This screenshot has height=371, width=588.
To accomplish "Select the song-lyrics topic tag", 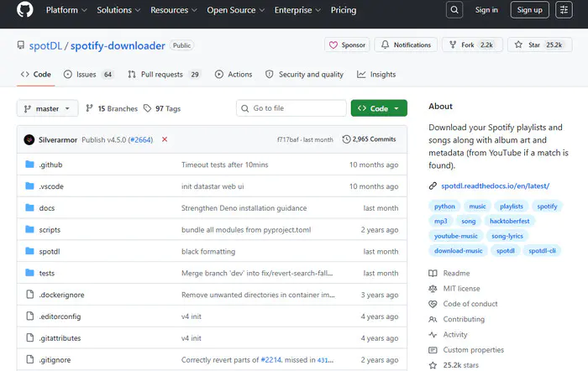I will [x=507, y=236].
